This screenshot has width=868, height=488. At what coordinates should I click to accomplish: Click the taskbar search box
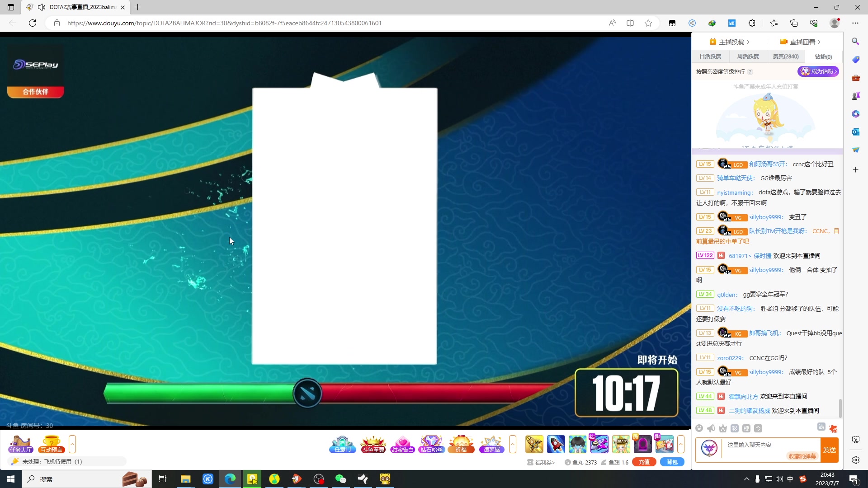pyautogui.click(x=86, y=479)
